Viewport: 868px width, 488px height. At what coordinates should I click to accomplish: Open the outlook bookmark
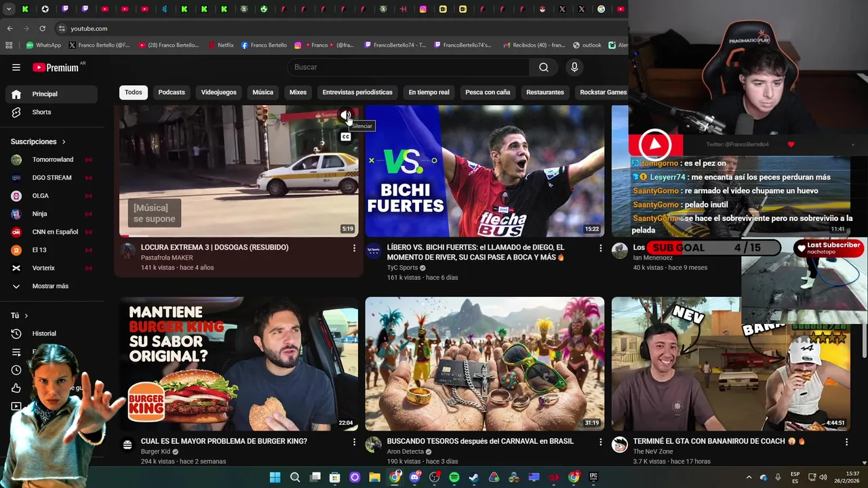tap(587, 45)
